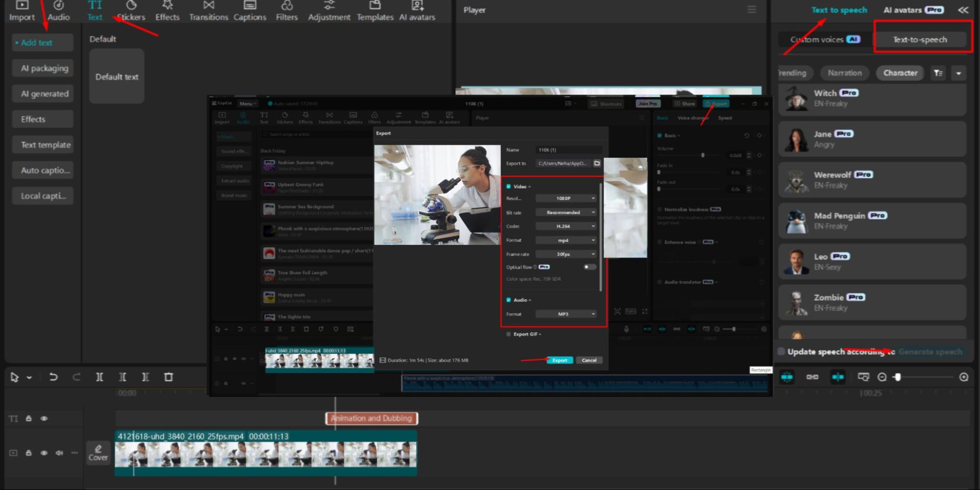This screenshot has height=490, width=980.
Task: Click Cancel in Export dialog
Action: (589, 360)
